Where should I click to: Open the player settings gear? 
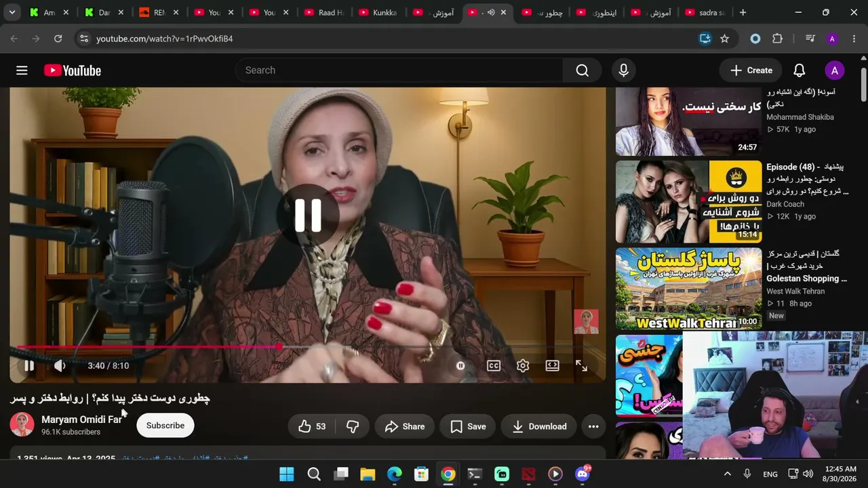[x=523, y=365]
